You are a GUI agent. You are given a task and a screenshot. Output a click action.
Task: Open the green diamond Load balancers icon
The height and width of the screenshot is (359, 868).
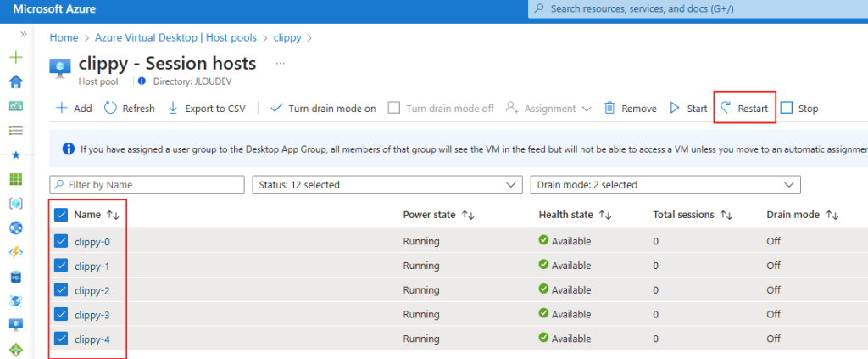[x=17, y=350]
